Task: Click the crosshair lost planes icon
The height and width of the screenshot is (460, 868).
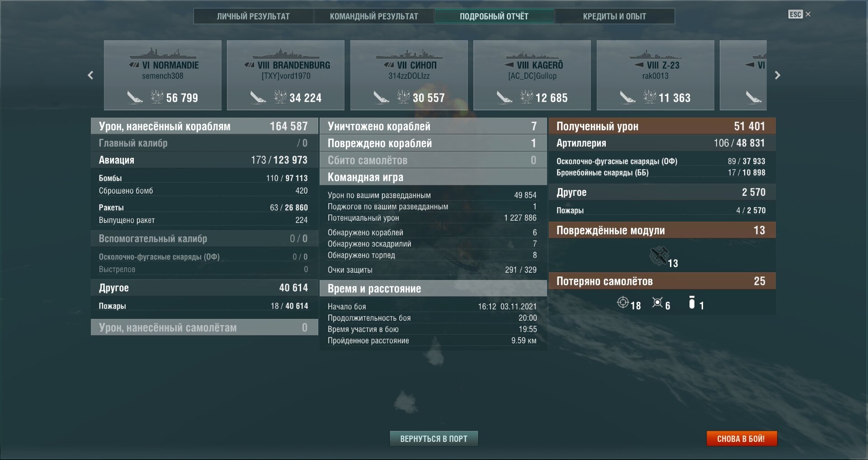Action: [x=623, y=302]
